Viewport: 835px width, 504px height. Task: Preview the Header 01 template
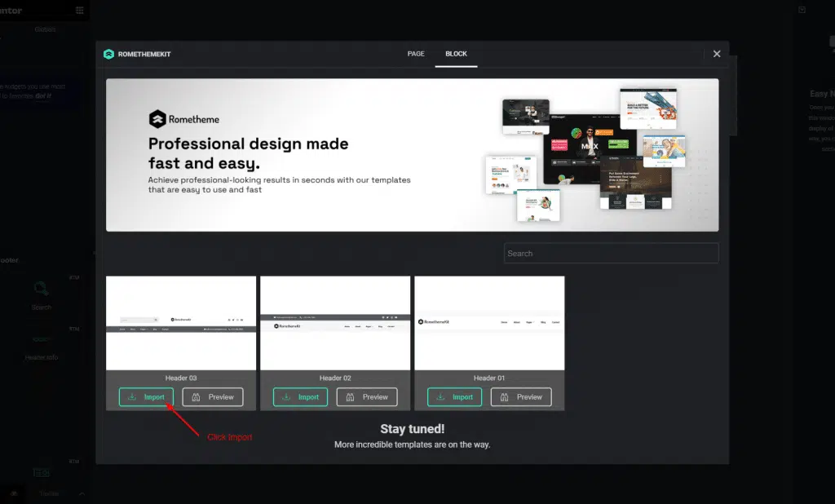tap(521, 397)
